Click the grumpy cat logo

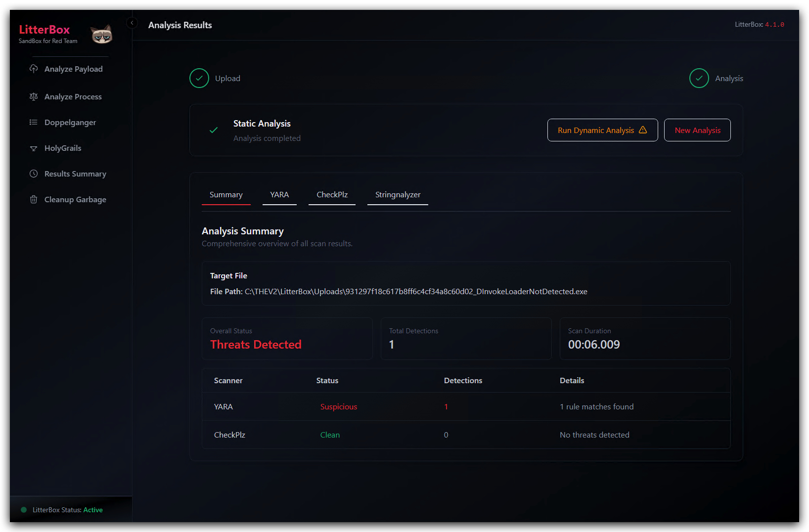coord(101,34)
